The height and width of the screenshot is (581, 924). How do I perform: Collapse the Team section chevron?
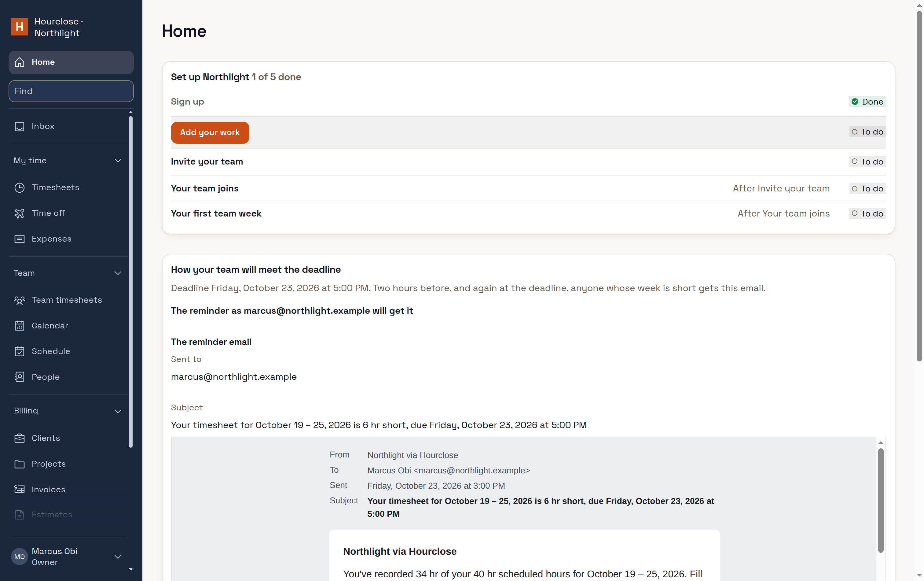(x=118, y=273)
